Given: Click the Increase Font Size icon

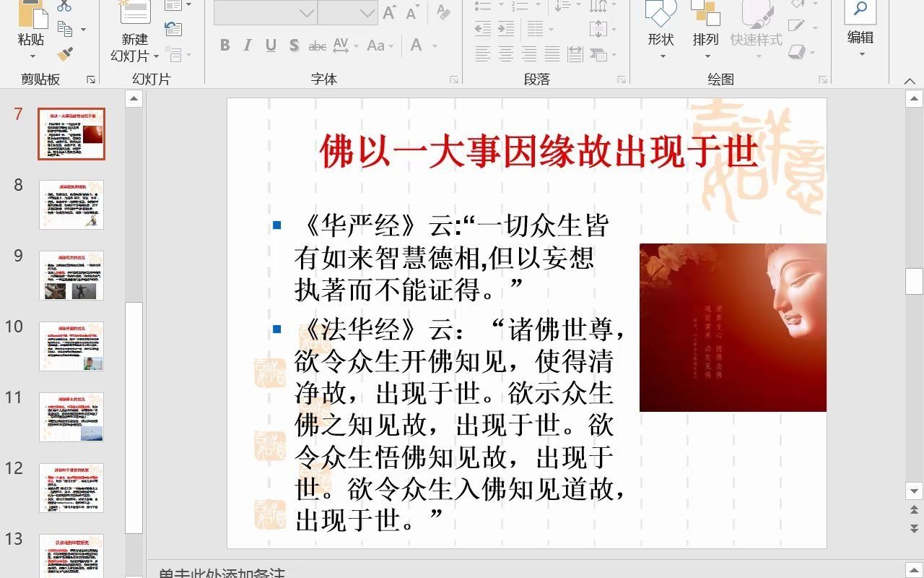Looking at the screenshot, I should pyautogui.click(x=390, y=12).
